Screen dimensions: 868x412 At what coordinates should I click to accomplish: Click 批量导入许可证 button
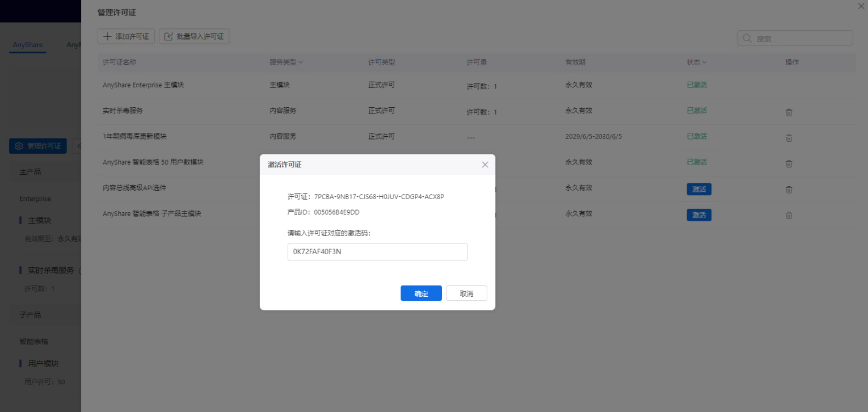pyautogui.click(x=194, y=36)
